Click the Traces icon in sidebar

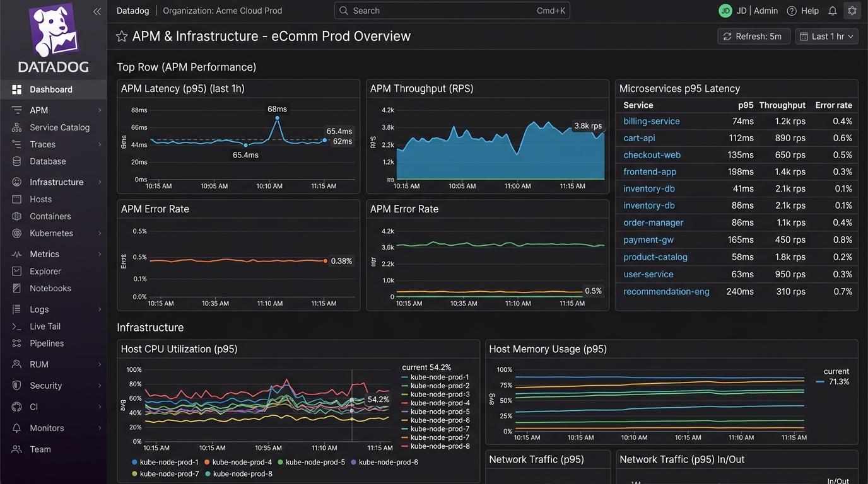[17, 144]
